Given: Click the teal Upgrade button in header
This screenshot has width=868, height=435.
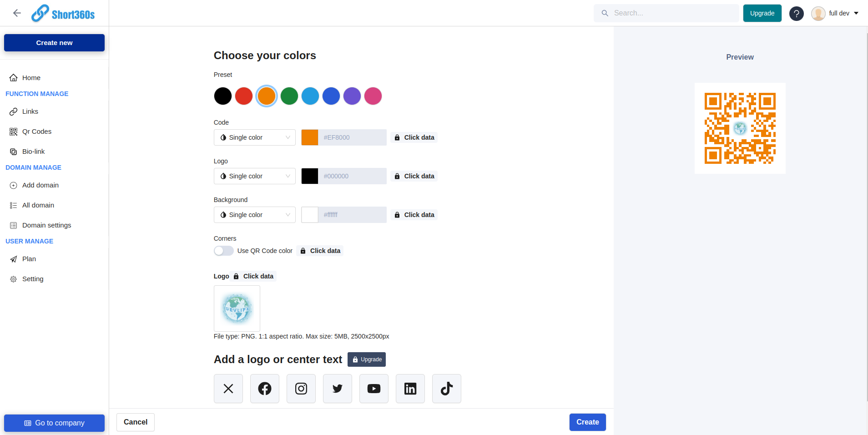Looking at the screenshot, I should 762,13.
